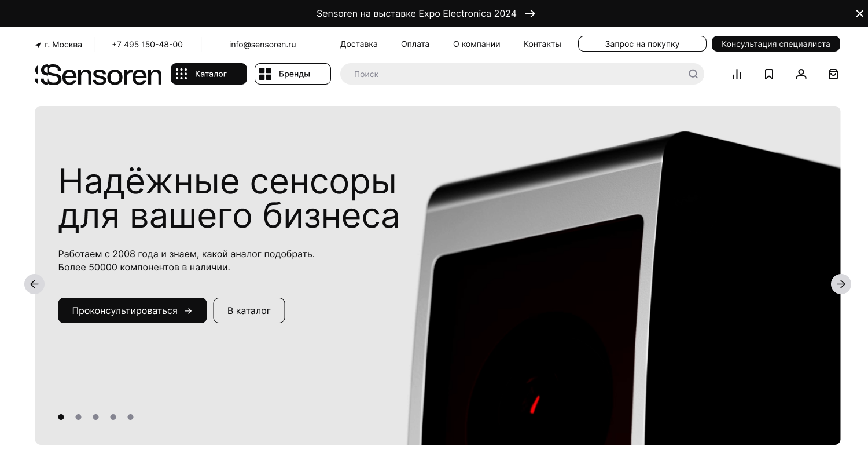Select the third carousel dot
This screenshot has width=868, height=468.
95,417
